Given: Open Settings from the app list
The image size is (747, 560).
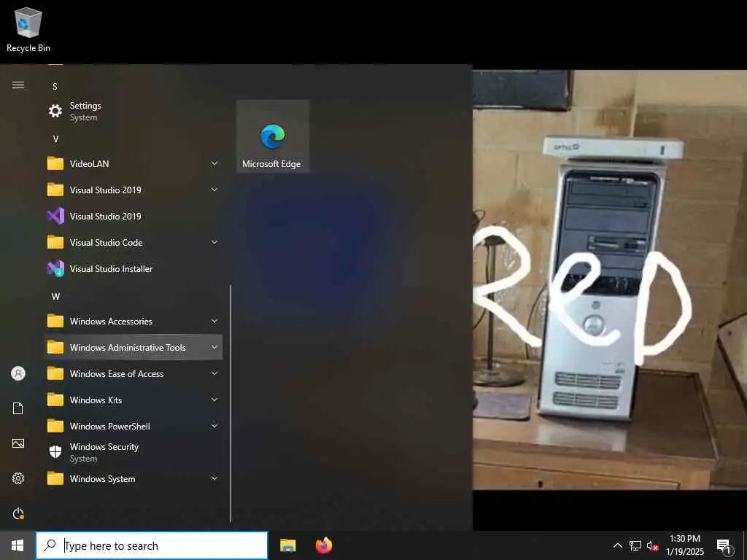Looking at the screenshot, I should tap(133, 111).
